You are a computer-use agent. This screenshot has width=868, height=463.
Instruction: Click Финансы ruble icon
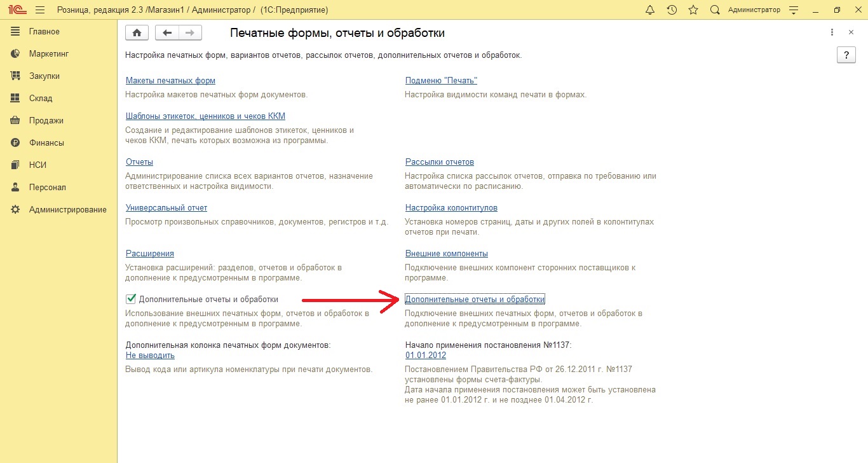point(16,143)
